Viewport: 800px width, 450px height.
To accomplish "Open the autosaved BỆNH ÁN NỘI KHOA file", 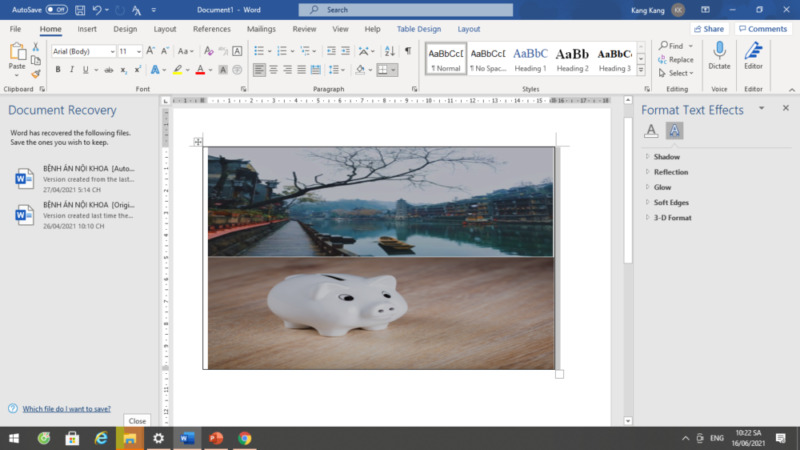I will point(75,179).
